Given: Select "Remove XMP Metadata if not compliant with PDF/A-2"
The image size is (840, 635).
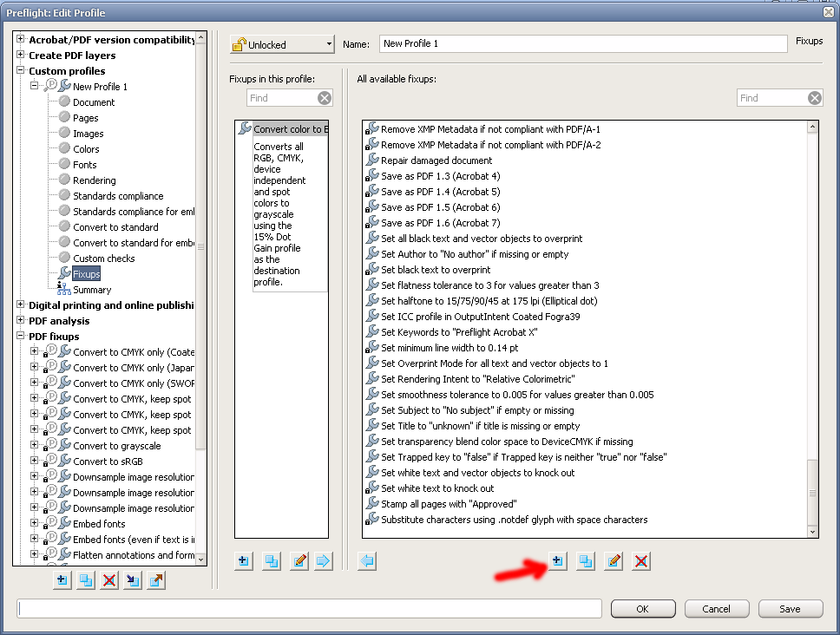Looking at the screenshot, I should (x=490, y=145).
